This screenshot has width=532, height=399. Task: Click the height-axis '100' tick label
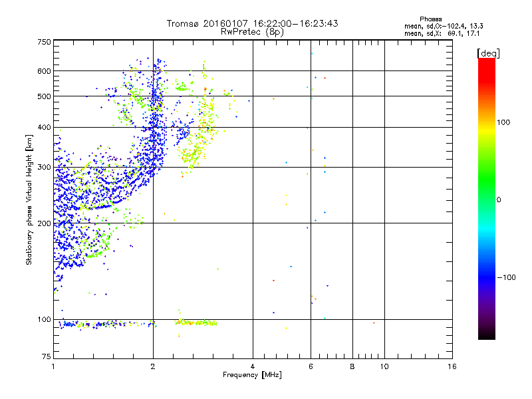pos(44,320)
